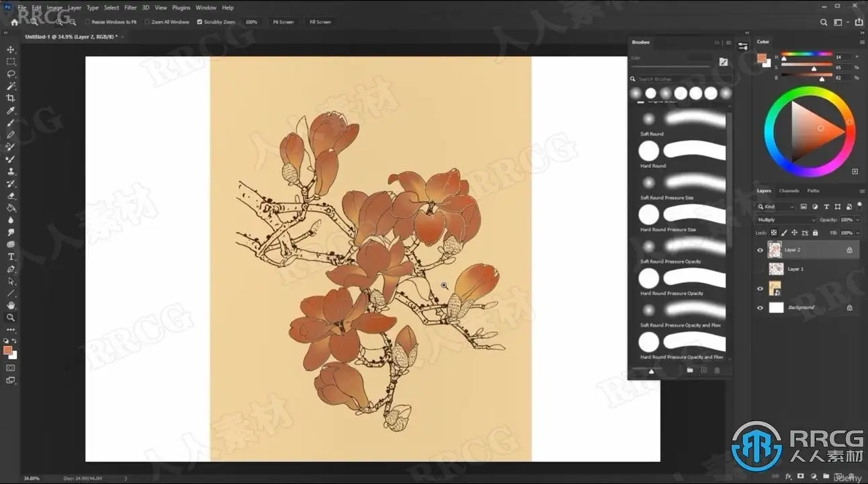
Task: Select the Move tool
Action: 11,50
